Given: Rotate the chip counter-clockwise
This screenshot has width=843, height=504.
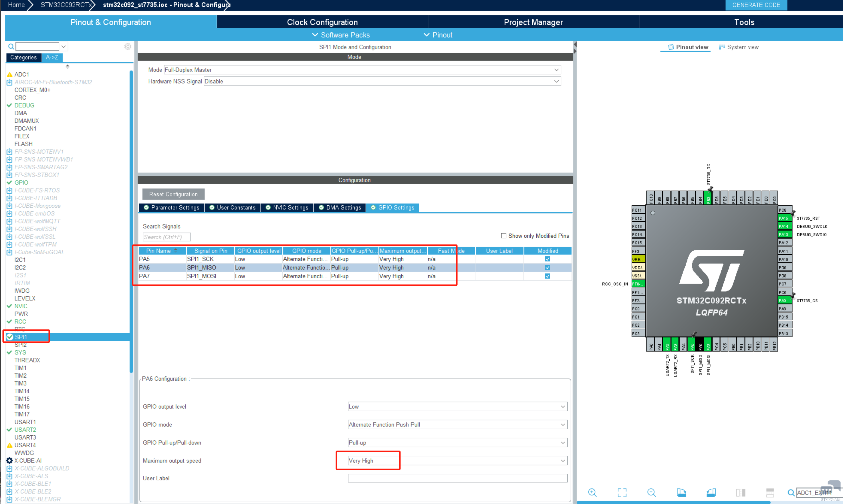Looking at the screenshot, I should pos(711,493).
